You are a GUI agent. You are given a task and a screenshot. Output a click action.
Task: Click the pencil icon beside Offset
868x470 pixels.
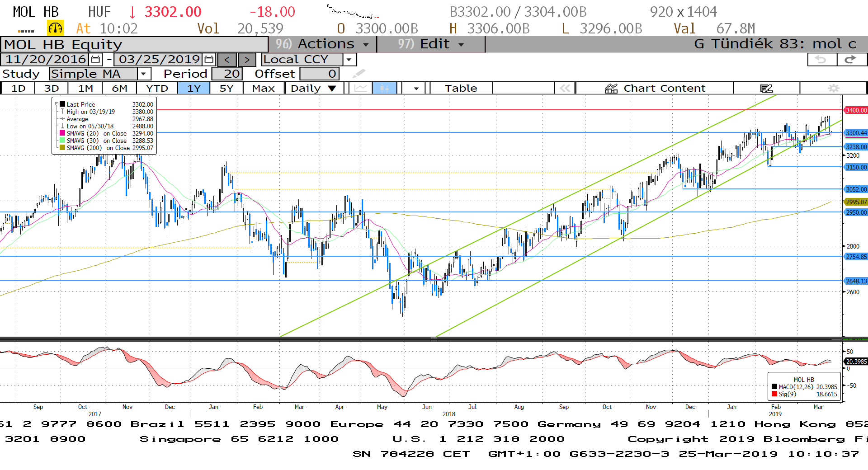359,73
